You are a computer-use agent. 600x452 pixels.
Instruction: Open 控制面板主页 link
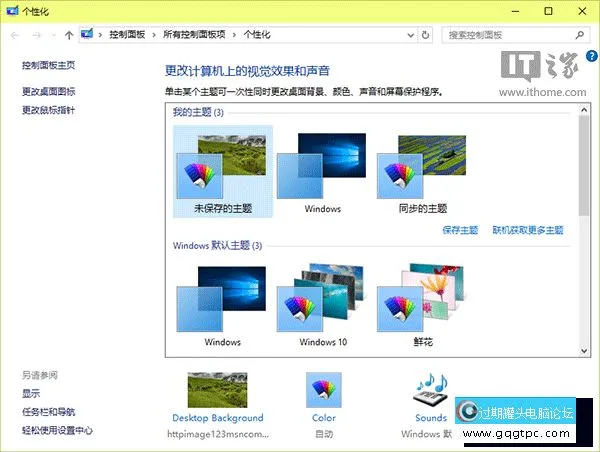coord(48,65)
